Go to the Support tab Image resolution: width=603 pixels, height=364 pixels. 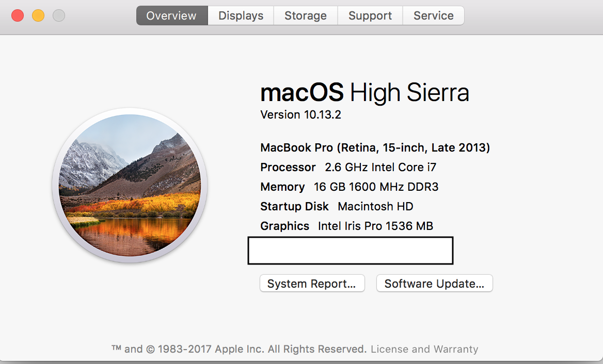(x=370, y=15)
